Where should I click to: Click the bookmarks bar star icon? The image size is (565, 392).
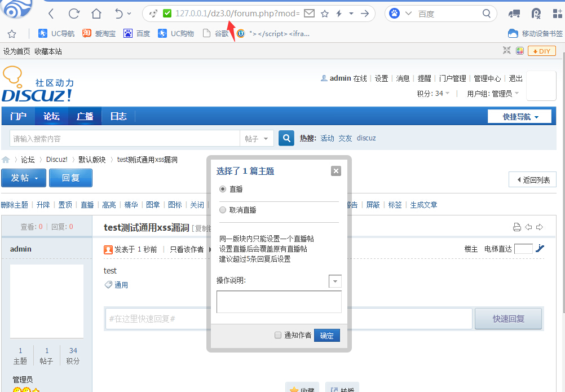click(12, 34)
